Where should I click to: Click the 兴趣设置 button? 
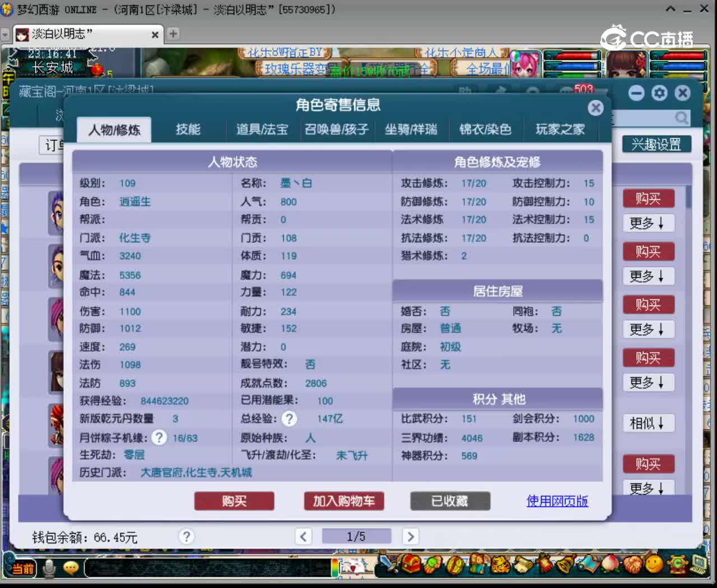(657, 144)
